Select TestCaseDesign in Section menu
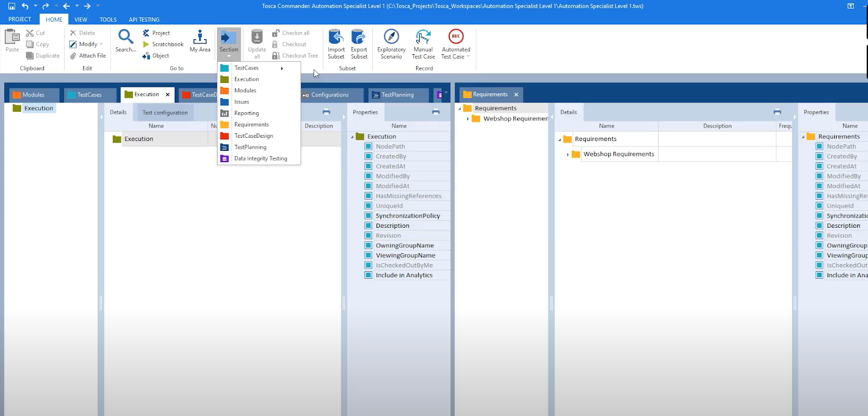The width and height of the screenshot is (868, 416). pyautogui.click(x=259, y=136)
